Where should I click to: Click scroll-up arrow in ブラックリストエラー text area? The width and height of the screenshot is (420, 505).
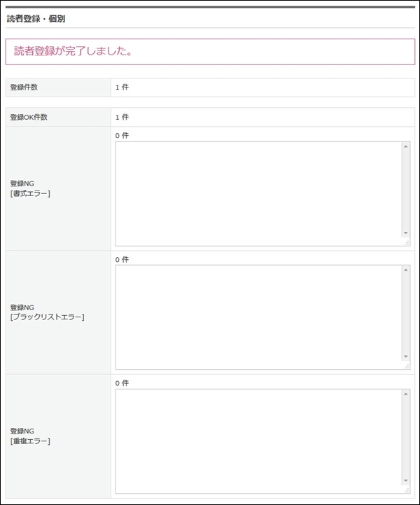click(406, 270)
